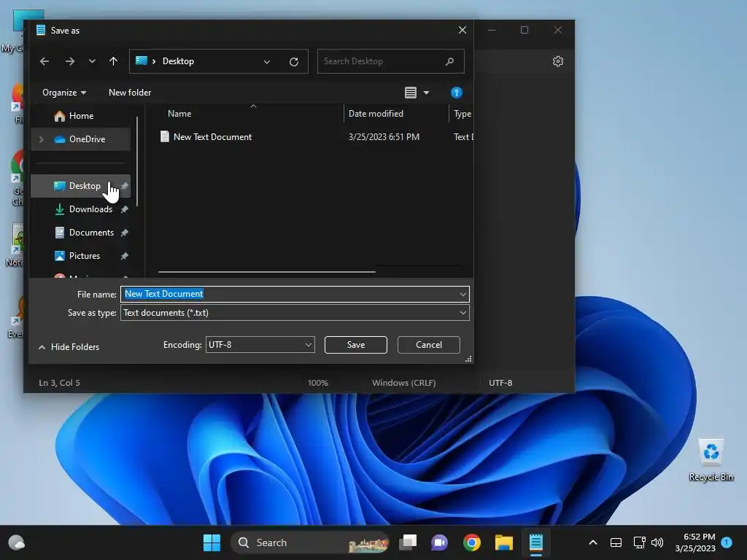Open File Explorer from the taskbar

click(503, 542)
